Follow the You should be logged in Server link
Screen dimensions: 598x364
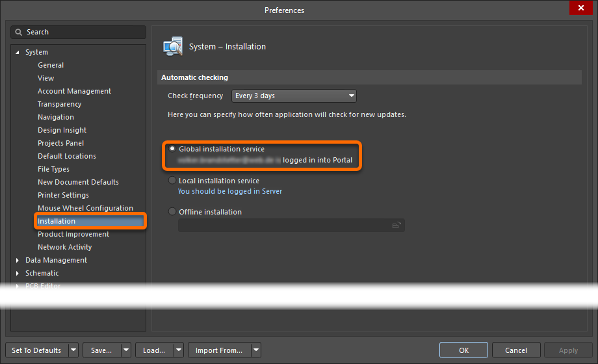(x=230, y=191)
